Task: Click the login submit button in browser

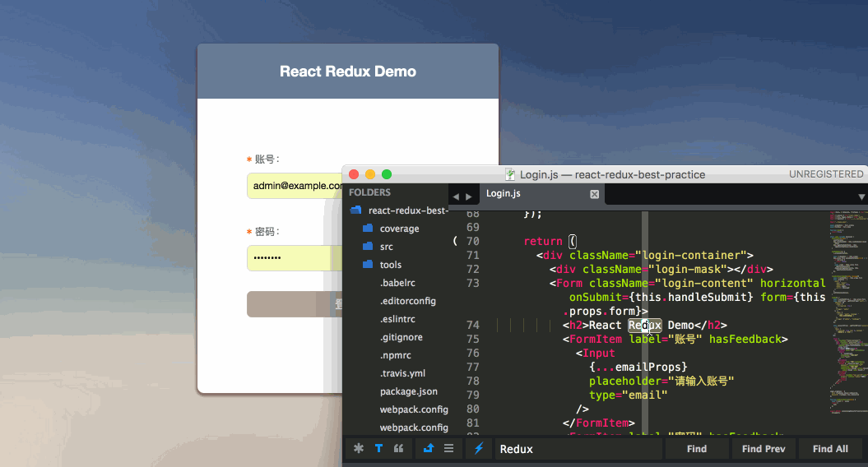Action: point(295,304)
